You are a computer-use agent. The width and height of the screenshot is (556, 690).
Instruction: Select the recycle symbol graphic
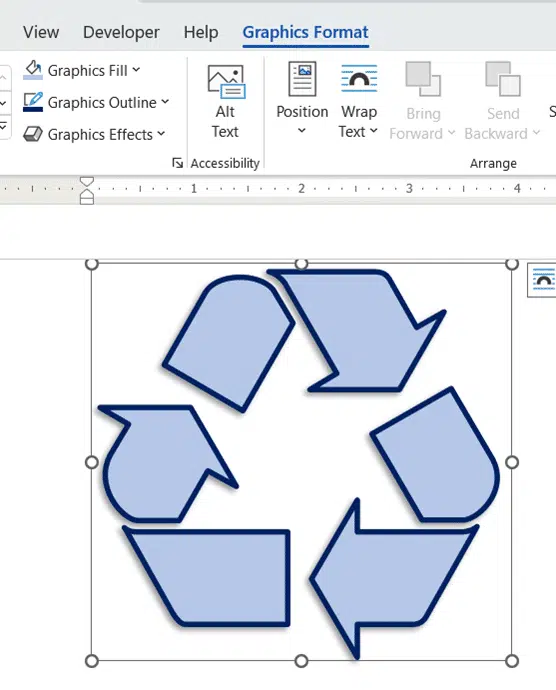302,462
